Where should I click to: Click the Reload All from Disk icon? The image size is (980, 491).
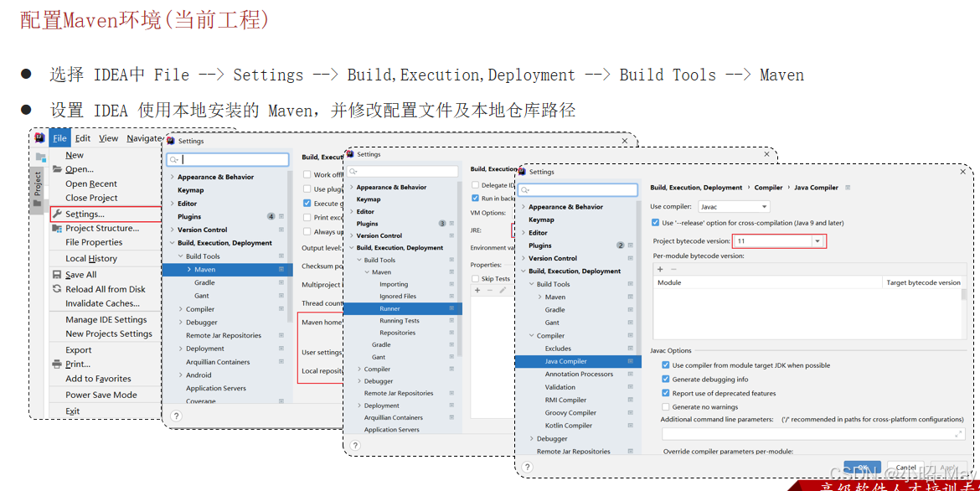tap(57, 289)
